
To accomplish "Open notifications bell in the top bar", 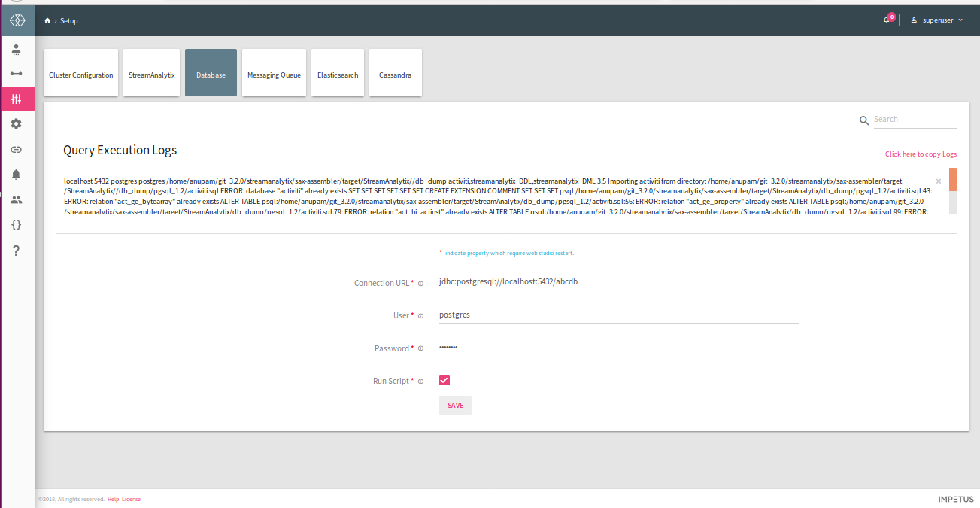I will pyautogui.click(x=887, y=20).
